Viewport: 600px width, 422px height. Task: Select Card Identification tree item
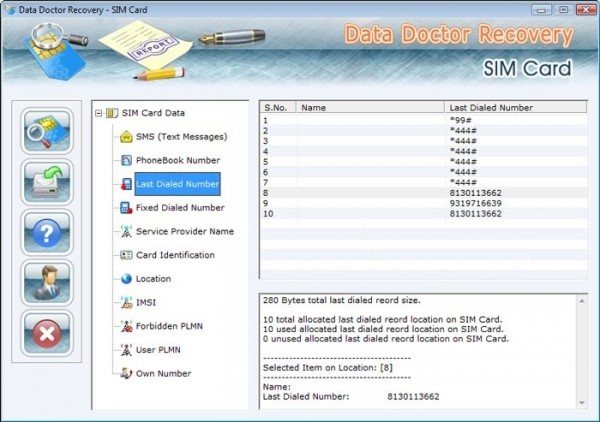175,255
